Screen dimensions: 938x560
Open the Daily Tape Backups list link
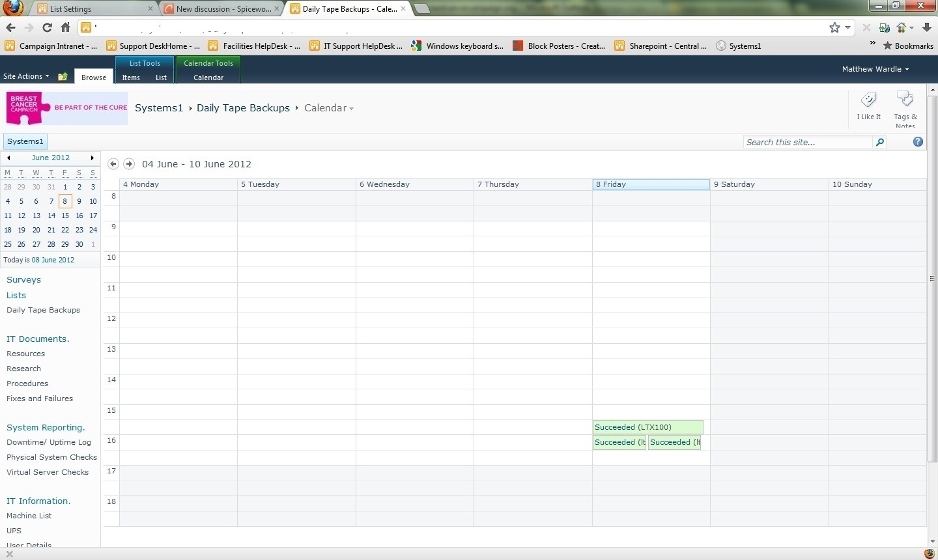coord(43,310)
